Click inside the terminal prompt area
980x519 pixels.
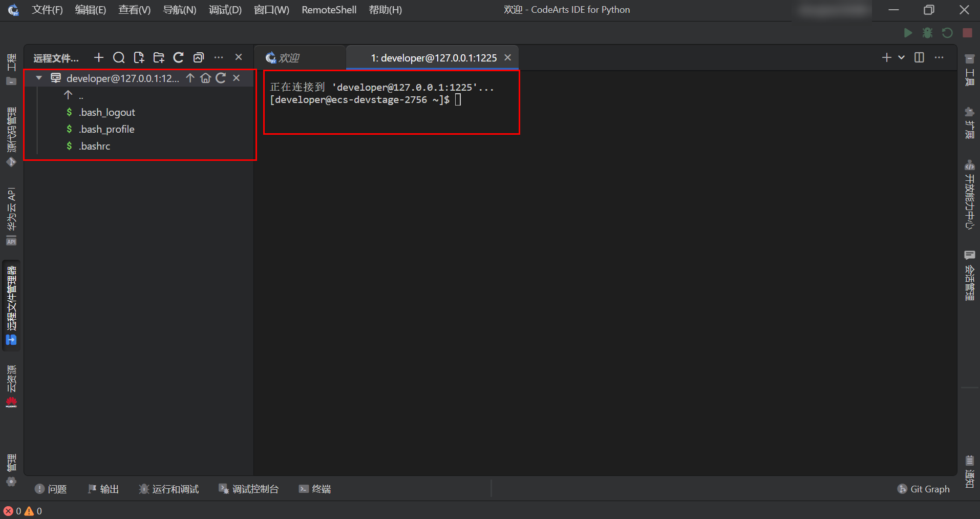458,99
